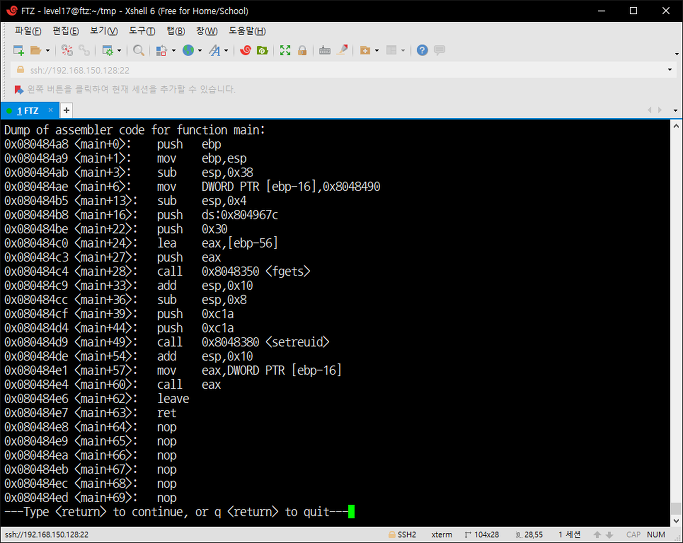This screenshot has height=543, width=683.
Task: Open the 보기(V) menu
Action: click(x=104, y=31)
